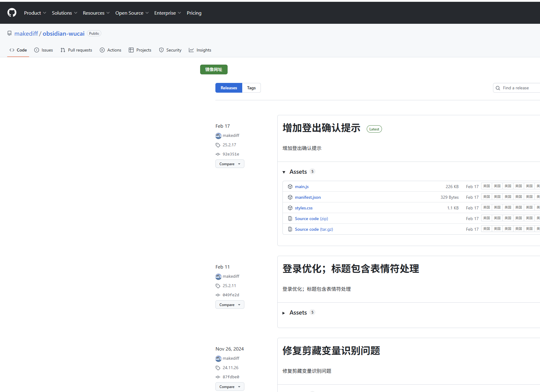
Task: Click the first 美国 mirror button in manifest.json row
Action: [487, 197]
